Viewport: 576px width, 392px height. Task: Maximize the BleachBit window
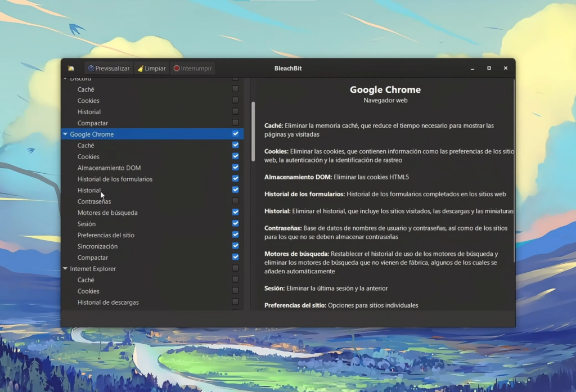click(489, 68)
